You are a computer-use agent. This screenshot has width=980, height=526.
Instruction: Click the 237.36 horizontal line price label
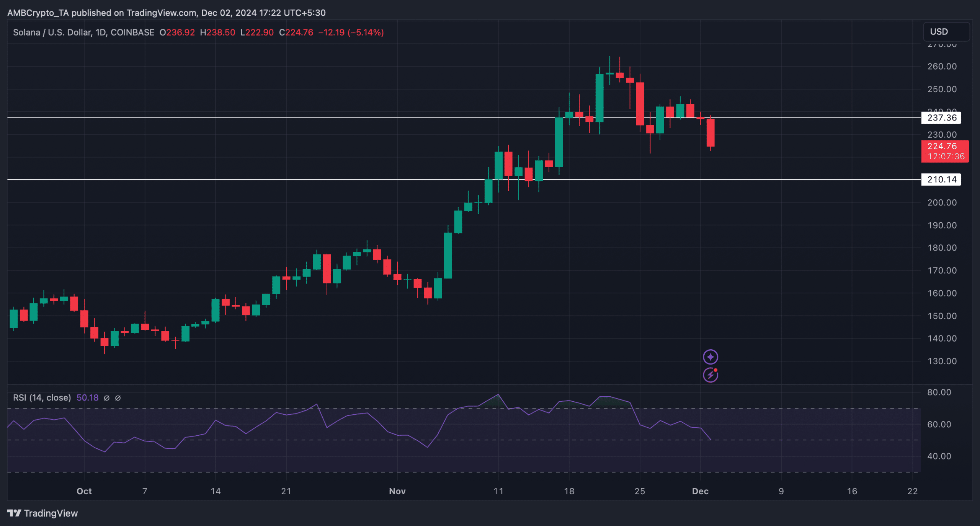coord(942,118)
